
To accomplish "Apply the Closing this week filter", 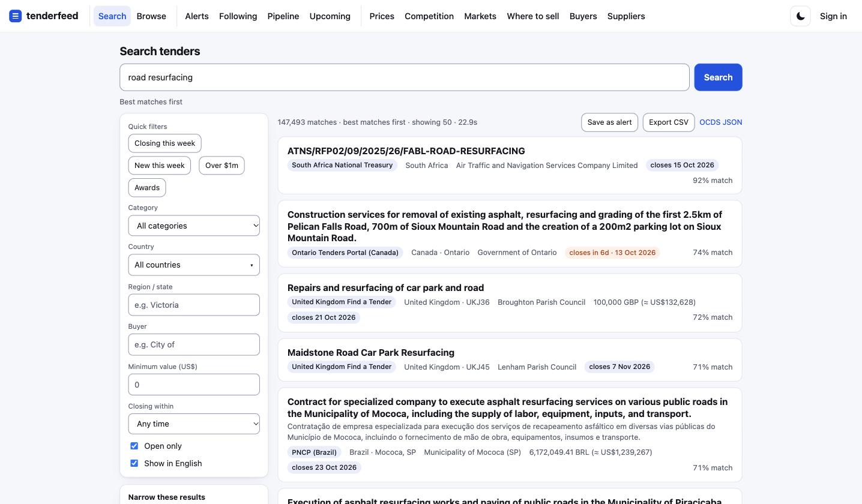I will point(164,143).
